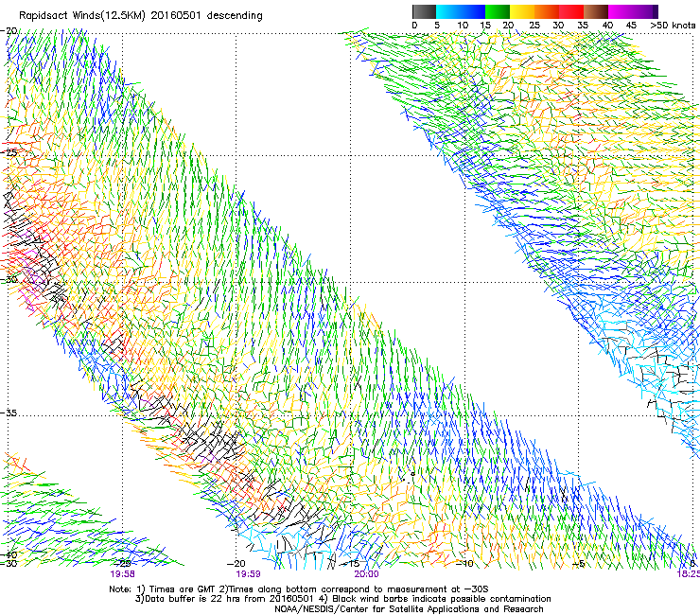Select the yellow 20-25 knots legend segment

[x=522, y=11]
